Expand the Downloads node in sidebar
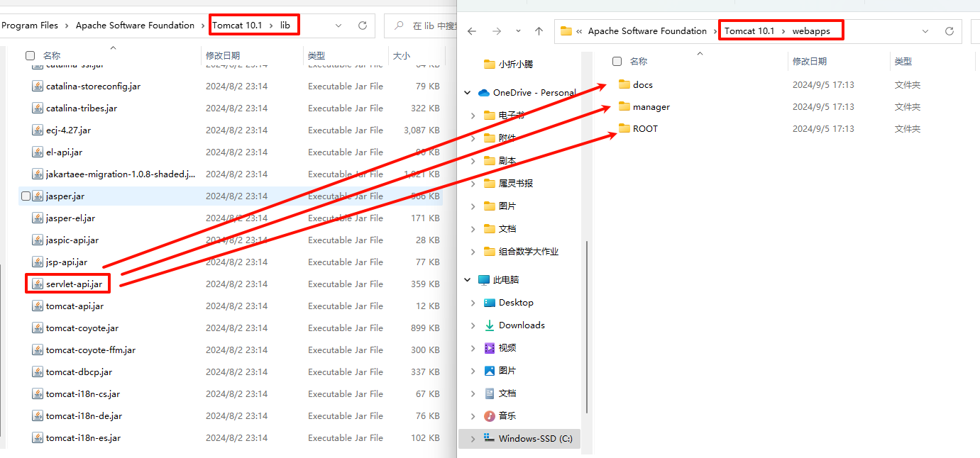The image size is (980, 458). tap(473, 325)
